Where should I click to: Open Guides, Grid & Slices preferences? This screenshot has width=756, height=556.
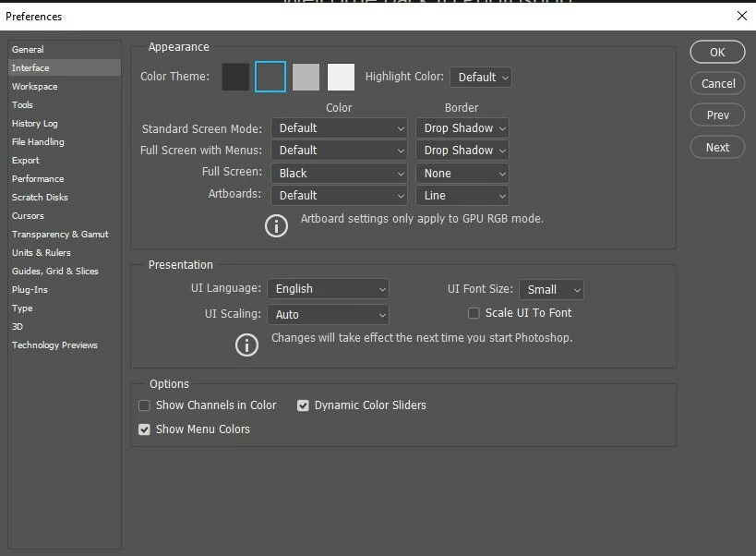[x=64, y=271]
